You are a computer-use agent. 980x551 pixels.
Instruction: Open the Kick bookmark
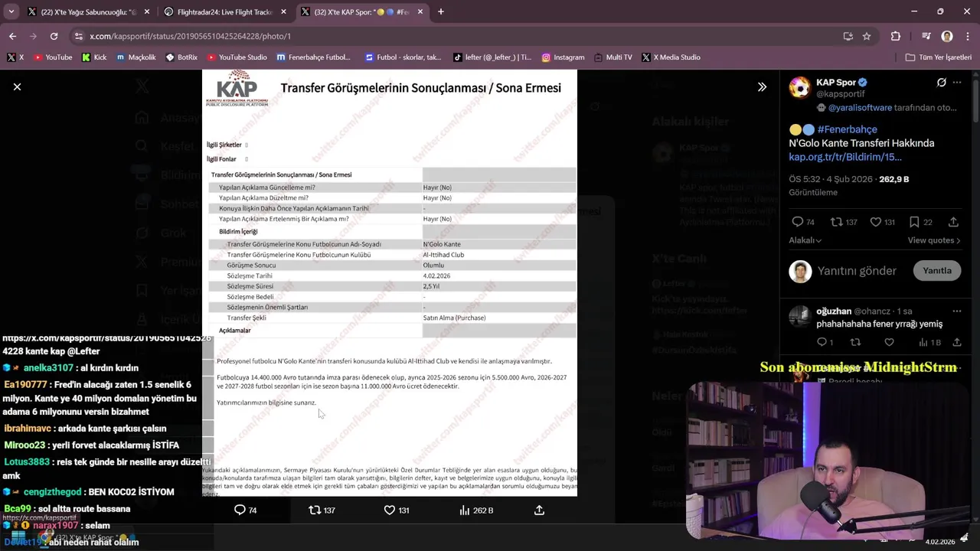(94, 57)
